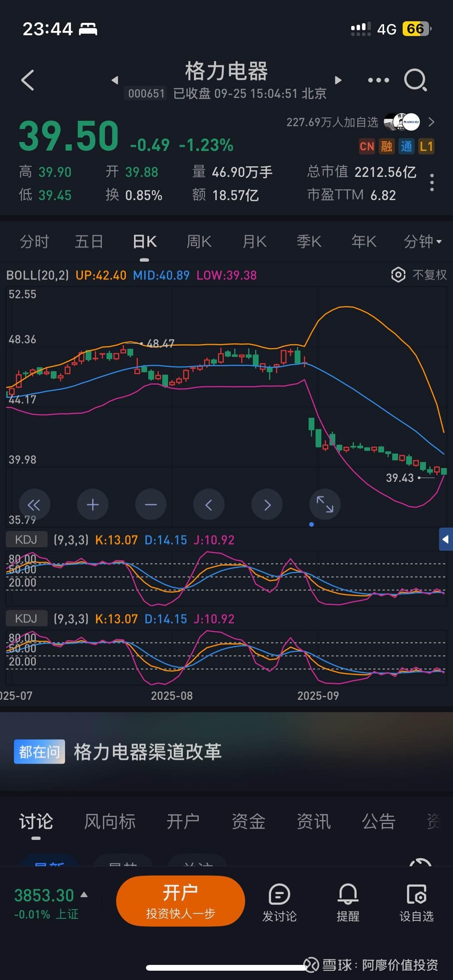Open chart settings hexagon icon
This screenshot has height=980, width=453.
[x=398, y=275]
